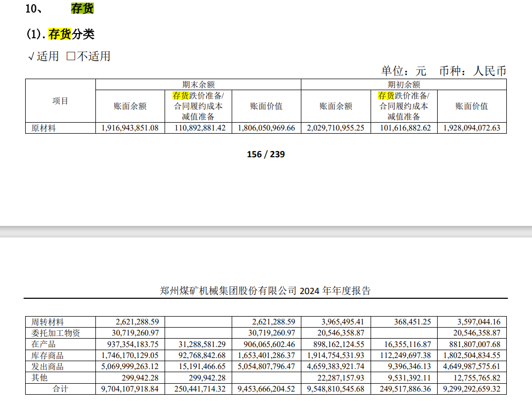Click the value 101,616,882.62
Image resolution: width=532 pixels, height=401 pixels.
pyautogui.click(x=405, y=128)
